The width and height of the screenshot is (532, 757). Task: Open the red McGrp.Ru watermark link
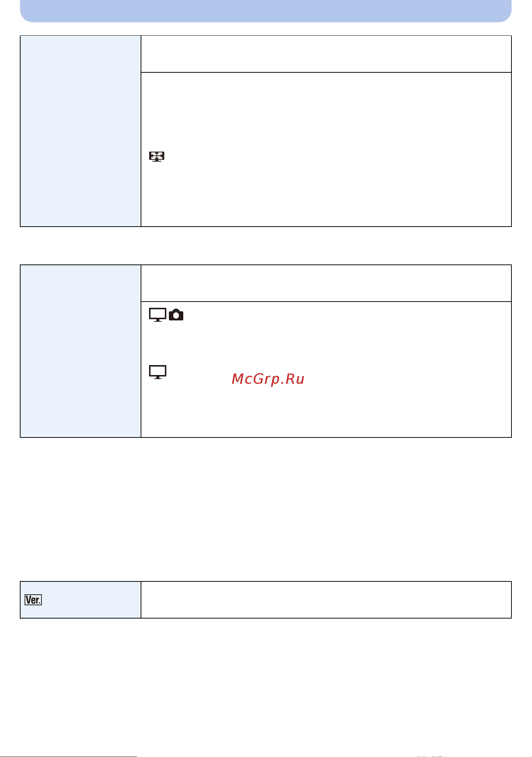point(268,379)
